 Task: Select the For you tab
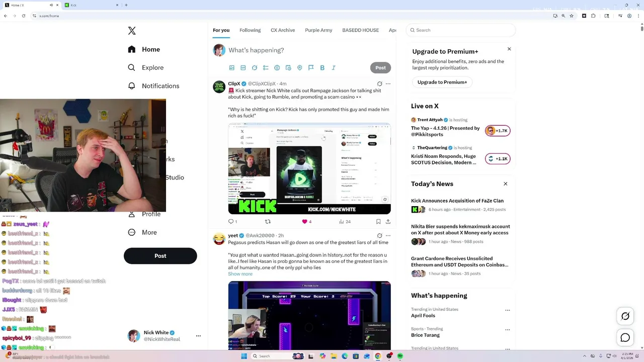221,30
